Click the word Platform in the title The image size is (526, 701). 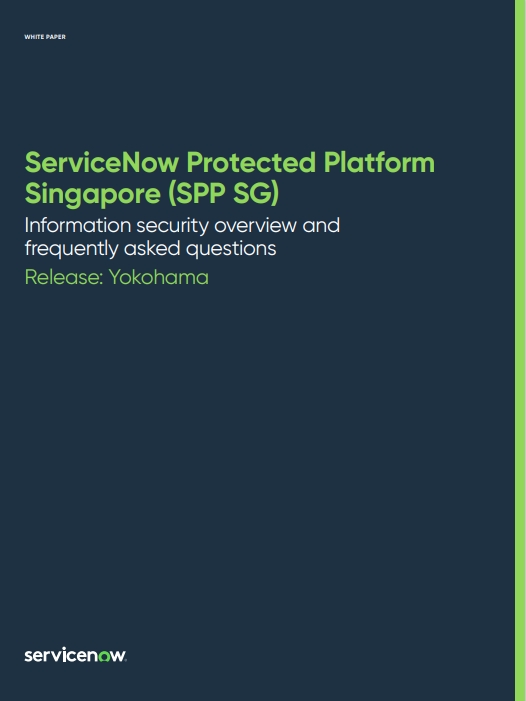[379, 162]
